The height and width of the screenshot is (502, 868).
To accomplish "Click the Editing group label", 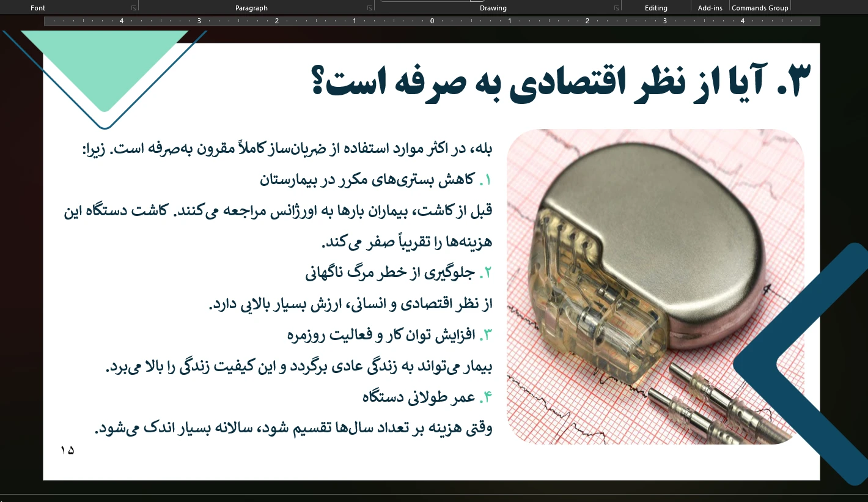I will [656, 8].
